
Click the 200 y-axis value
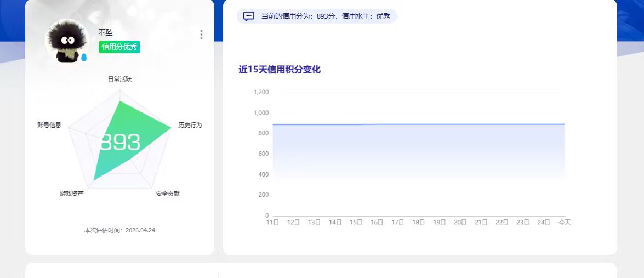[x=264, y=195]
